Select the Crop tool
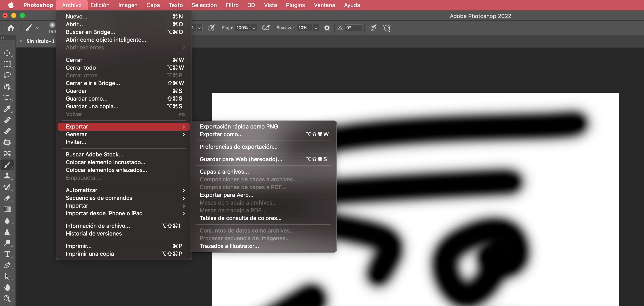 [7, 98]
